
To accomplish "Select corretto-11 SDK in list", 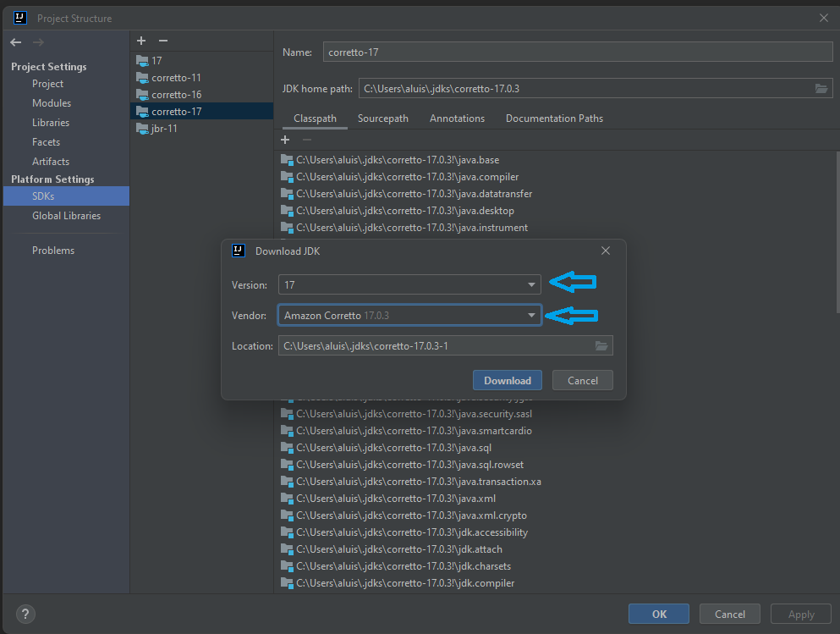I will (x=201, y=78).
